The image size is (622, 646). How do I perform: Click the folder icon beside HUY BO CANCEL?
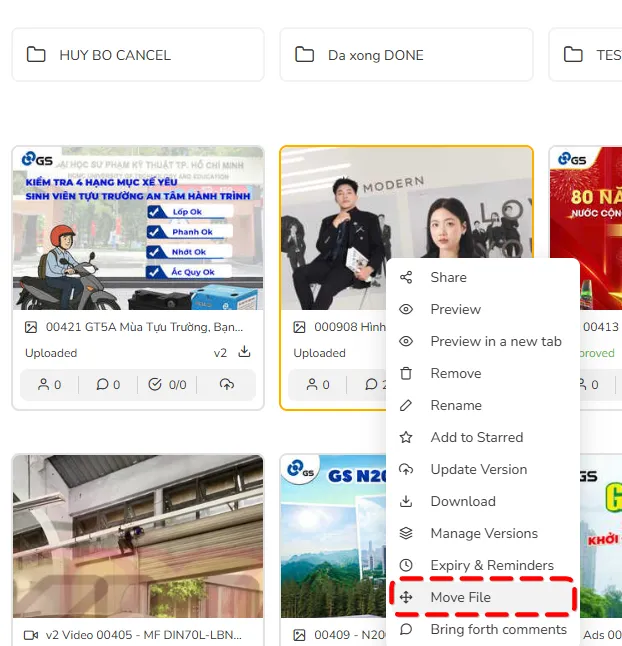point(36,54)
